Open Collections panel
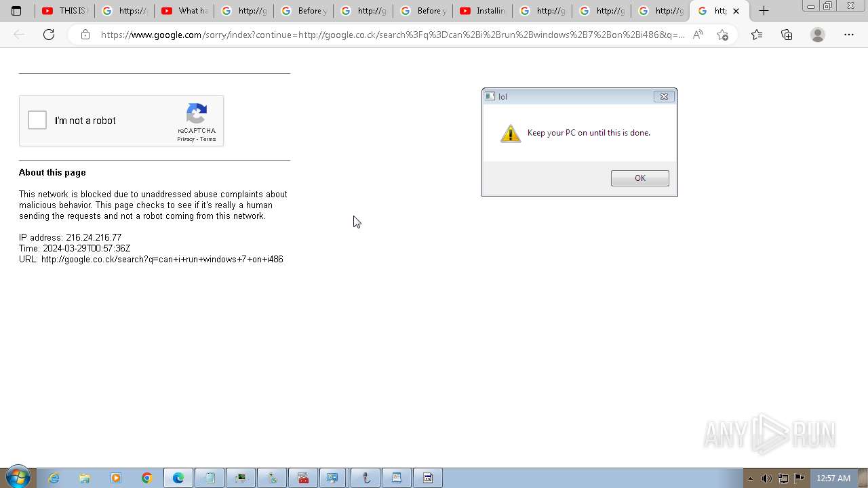Screen dimensions: 868x488 pyautogui.click(x=787, y=35)
